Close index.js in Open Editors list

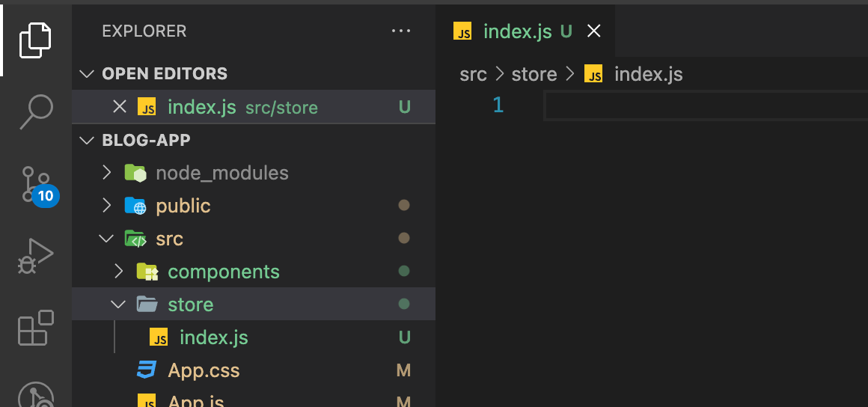[120, 106]
